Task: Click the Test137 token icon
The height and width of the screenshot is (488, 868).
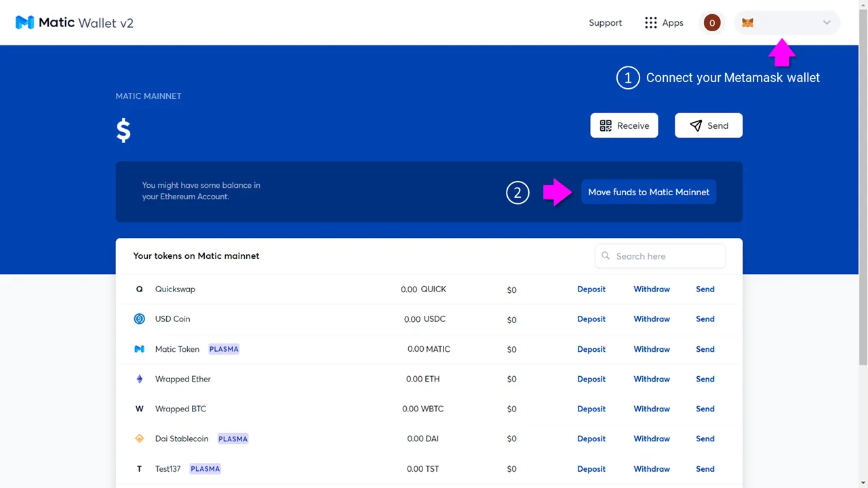Action: point(140,469)
